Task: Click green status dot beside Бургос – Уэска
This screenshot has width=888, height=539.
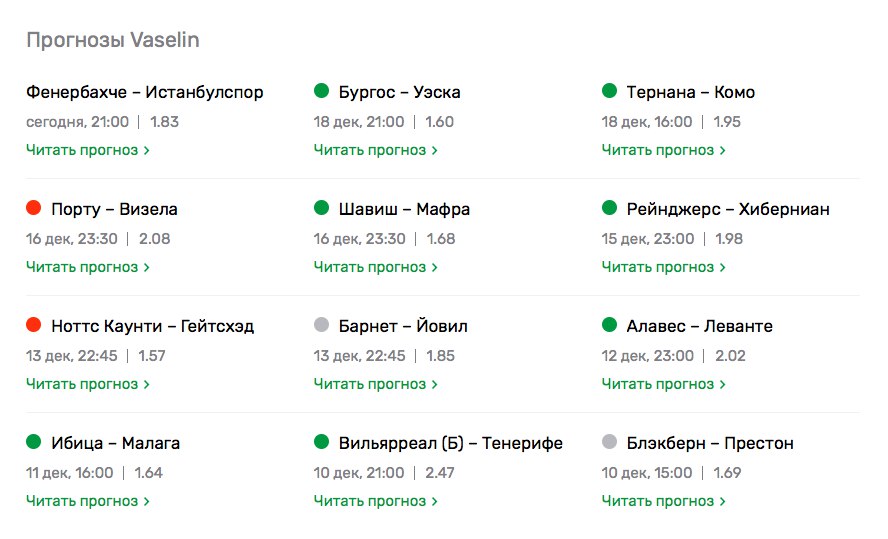Action: pos(321,92)
